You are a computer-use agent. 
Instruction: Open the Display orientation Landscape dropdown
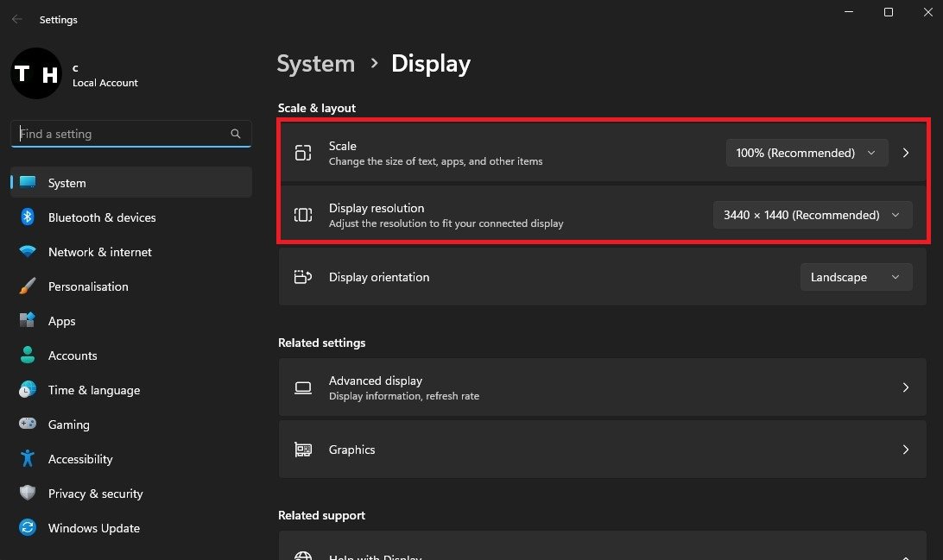point(856,277)
